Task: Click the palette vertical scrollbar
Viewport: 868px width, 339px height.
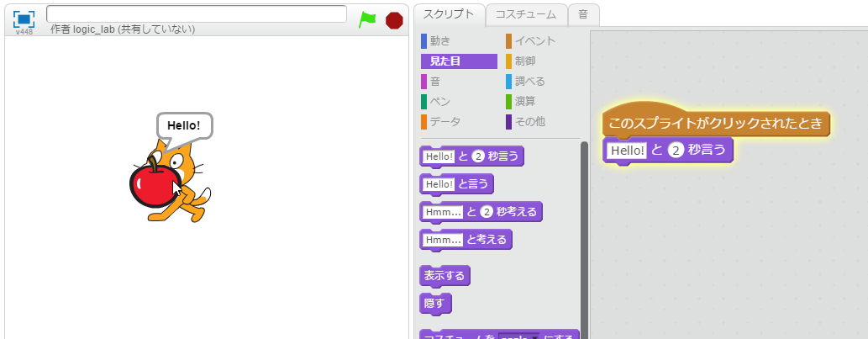Action: (584, 238)
